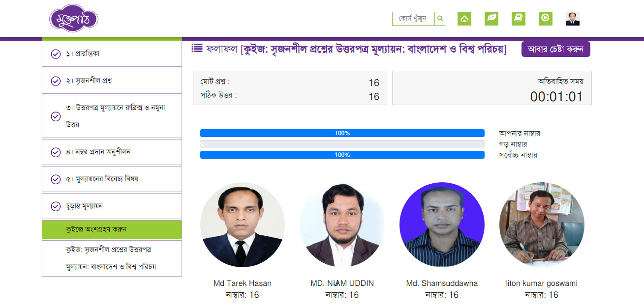Go to the home icon
Viewport: 644px width, 308px height.
[x=464, y=19]
